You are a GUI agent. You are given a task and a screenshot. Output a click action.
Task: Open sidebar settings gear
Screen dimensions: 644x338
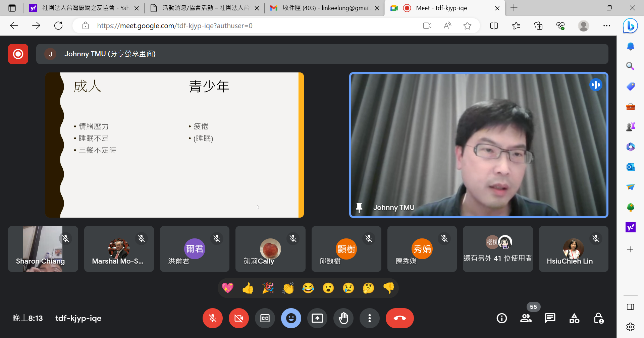[x=630, y=327]
